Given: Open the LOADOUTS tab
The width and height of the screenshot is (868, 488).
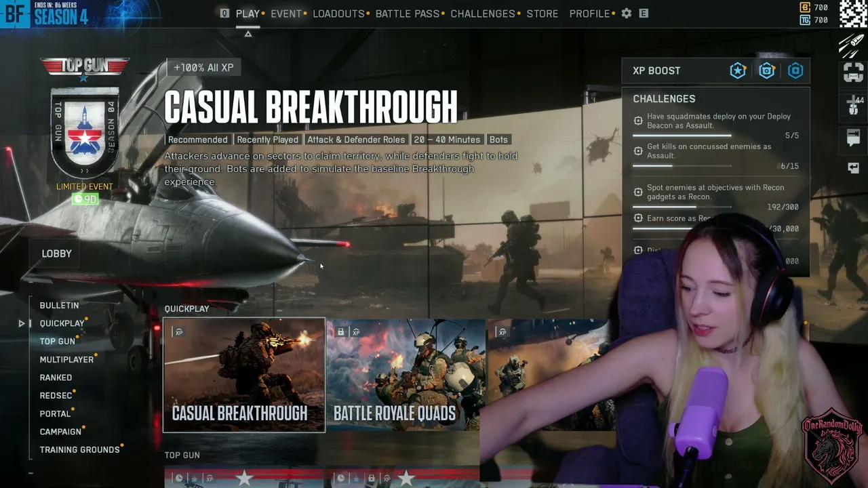Looking at the screenshot, I should 338,14.
